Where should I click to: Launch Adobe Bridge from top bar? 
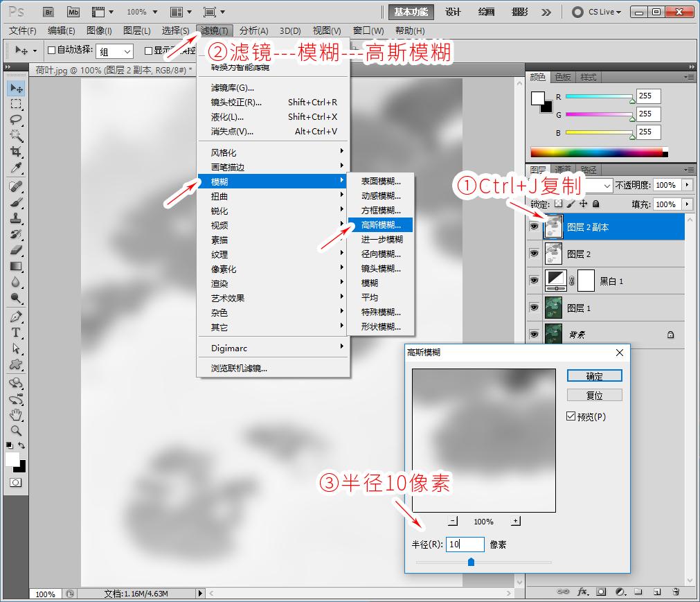(48, 12)
